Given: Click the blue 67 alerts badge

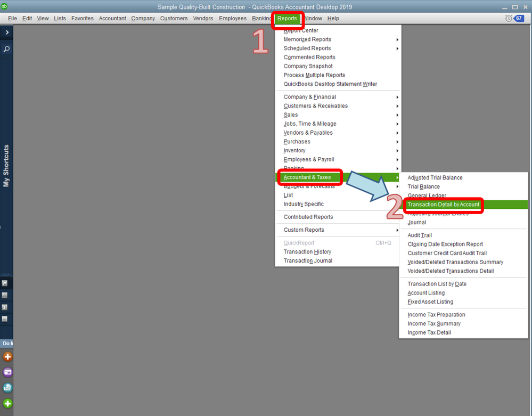Looking at the screenshot, I should pos(519,18).
